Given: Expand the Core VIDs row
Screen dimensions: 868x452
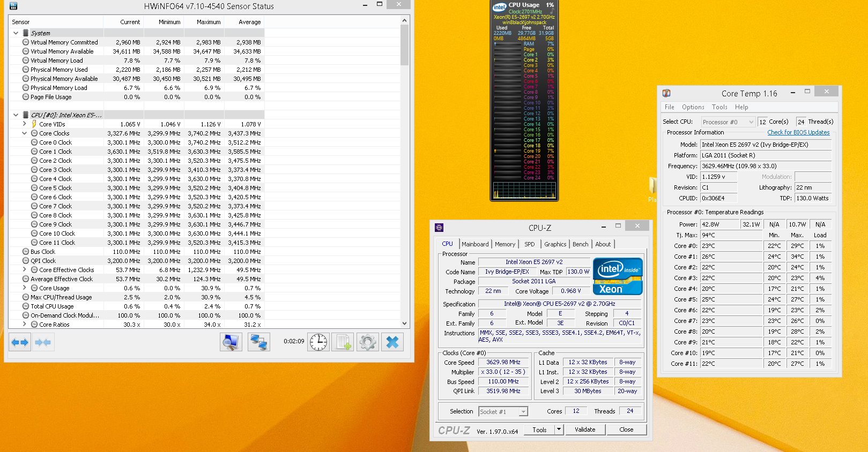Looking at the screenshot, I should coord(24,124).
